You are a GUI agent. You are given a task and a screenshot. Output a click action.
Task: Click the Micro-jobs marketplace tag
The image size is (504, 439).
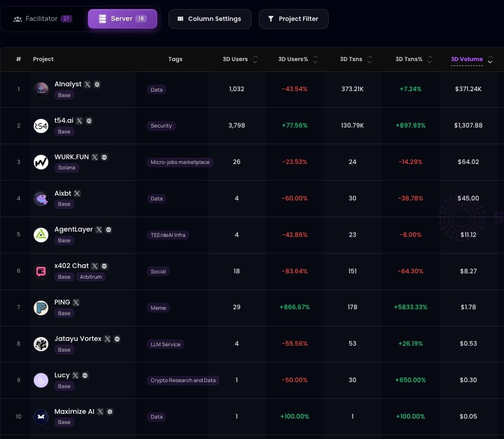180,162
